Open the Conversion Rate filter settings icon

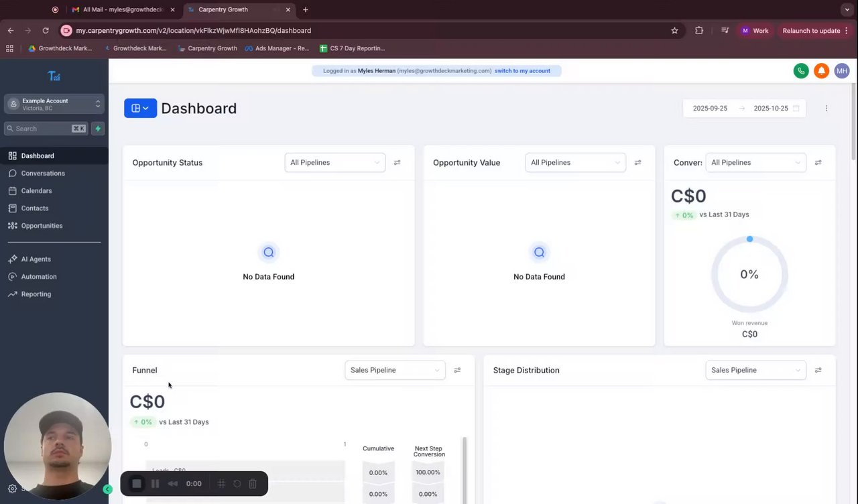(x=818, y=162)
